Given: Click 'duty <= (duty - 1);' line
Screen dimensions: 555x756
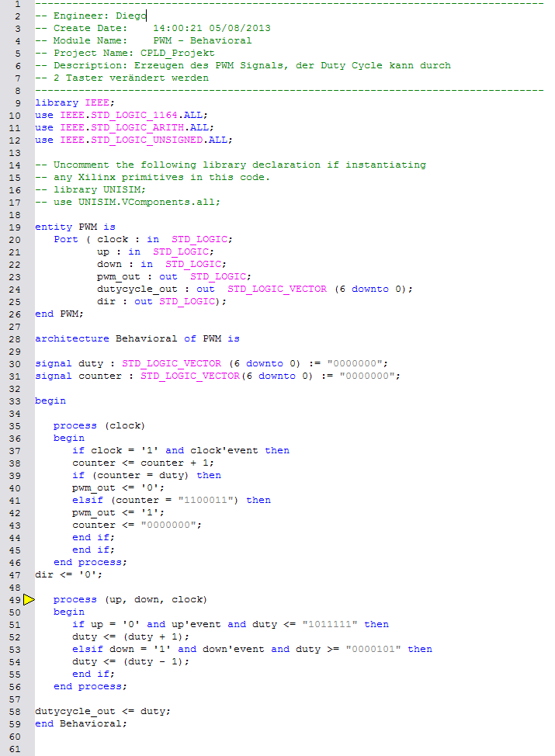Looking at the screenshot, I should pyautogui.click(x=130, y=662).
